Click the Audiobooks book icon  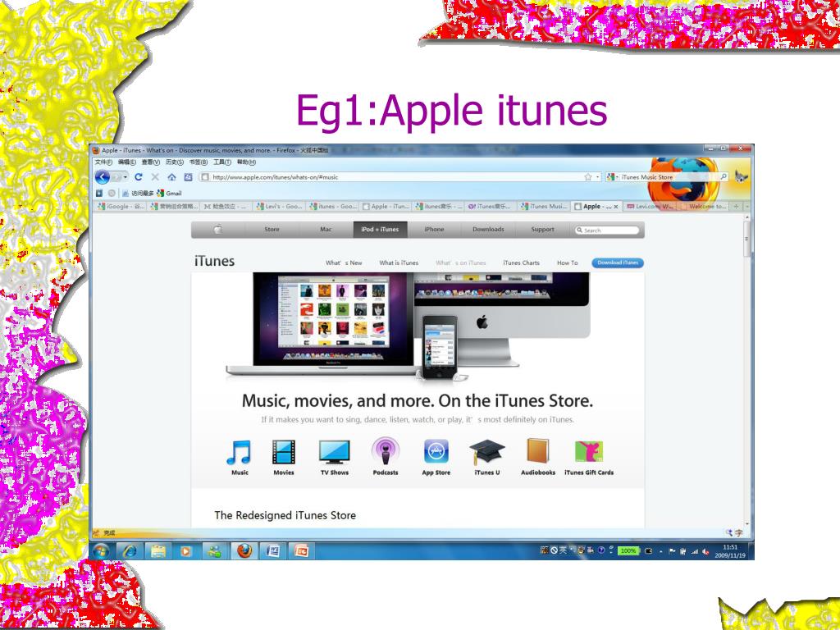pyautogui.click(x=538, y=452)
